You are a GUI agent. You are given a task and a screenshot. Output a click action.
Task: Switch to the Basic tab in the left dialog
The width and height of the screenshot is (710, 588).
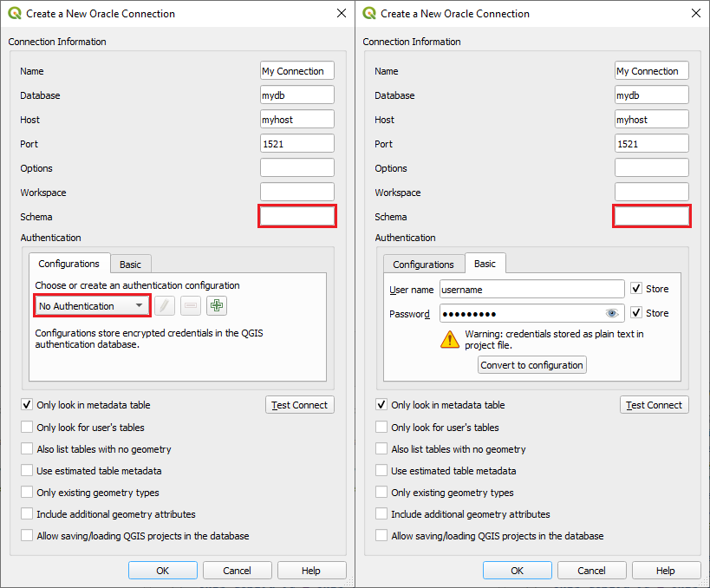pos(130,265)
